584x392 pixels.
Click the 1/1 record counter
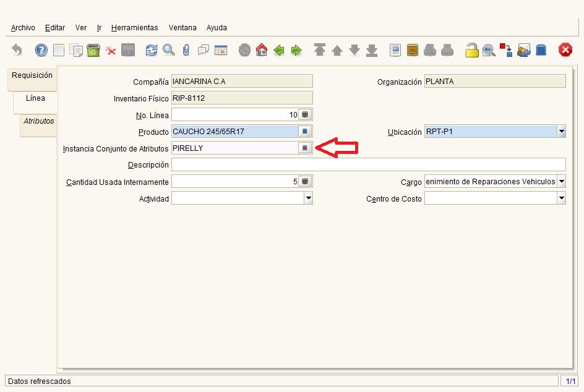pos(570,381)
